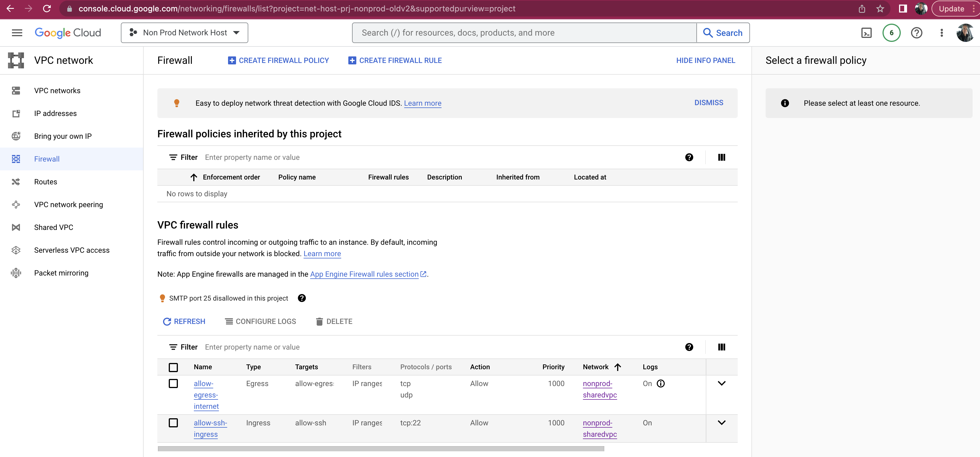Open Cloud Shell terminal icon
The width and height of the screenshot is (980, 457).
tap(866, 33)
